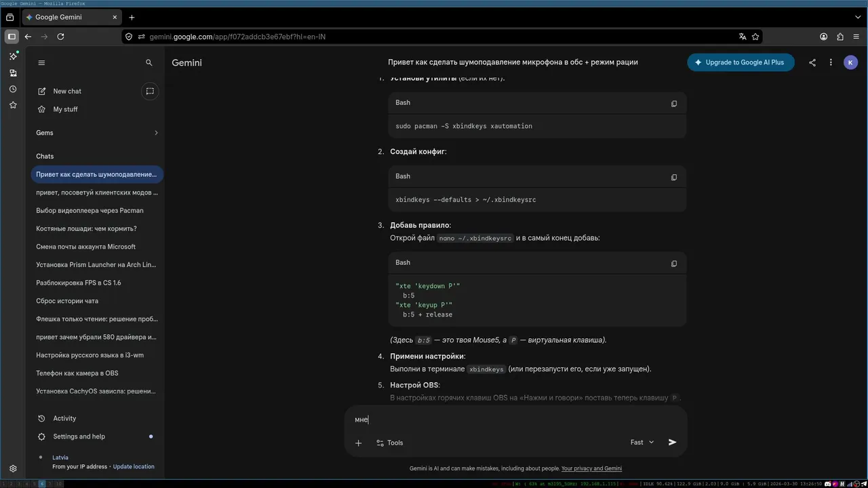Reload the current page
Screen dimensions: 868x488
60,37
